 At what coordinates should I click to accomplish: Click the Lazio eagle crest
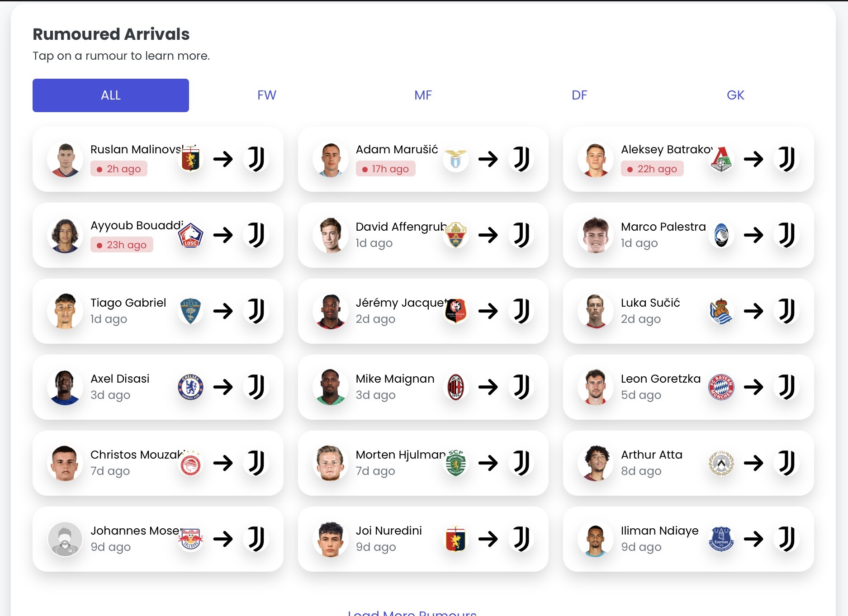coord(455,159)
